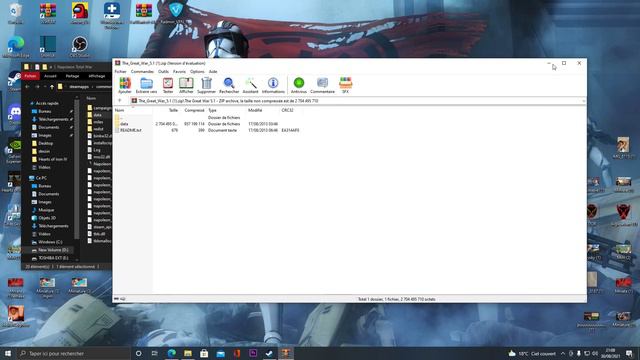Open the Task View taskbar button

tap(154, 353)
